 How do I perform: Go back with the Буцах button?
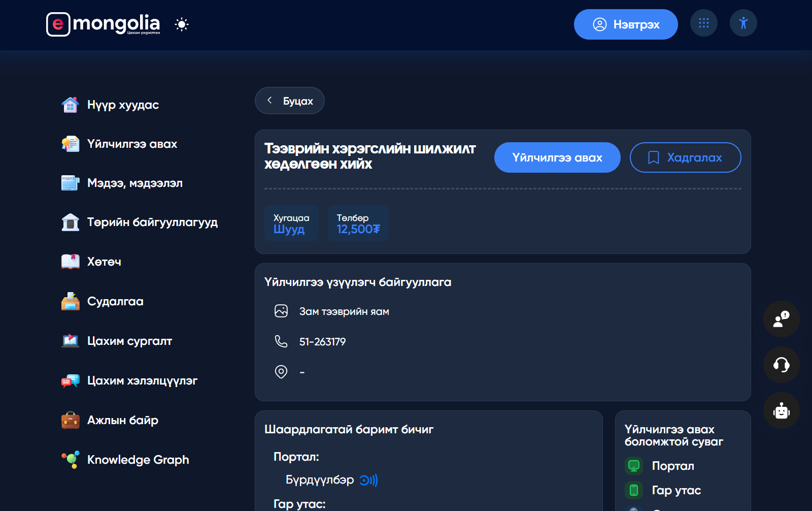[x=289, y=101]
